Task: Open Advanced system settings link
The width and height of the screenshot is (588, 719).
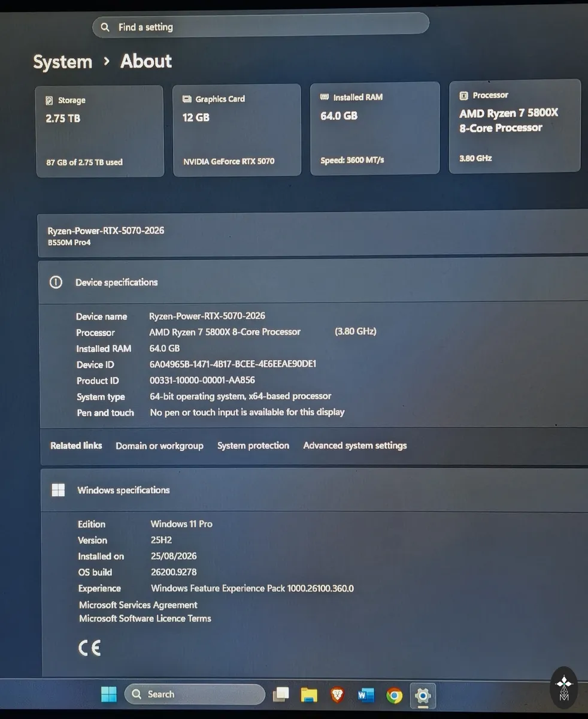Action: pos(355,445)
